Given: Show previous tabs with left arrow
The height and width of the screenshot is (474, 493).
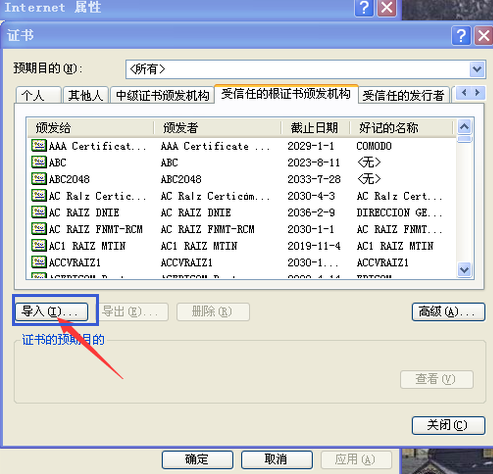Looking at the screenshot, I should pos(464,92).
